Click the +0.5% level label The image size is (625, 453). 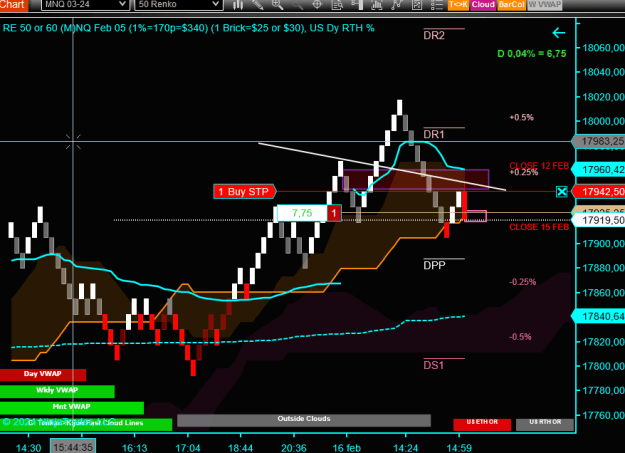521,117
